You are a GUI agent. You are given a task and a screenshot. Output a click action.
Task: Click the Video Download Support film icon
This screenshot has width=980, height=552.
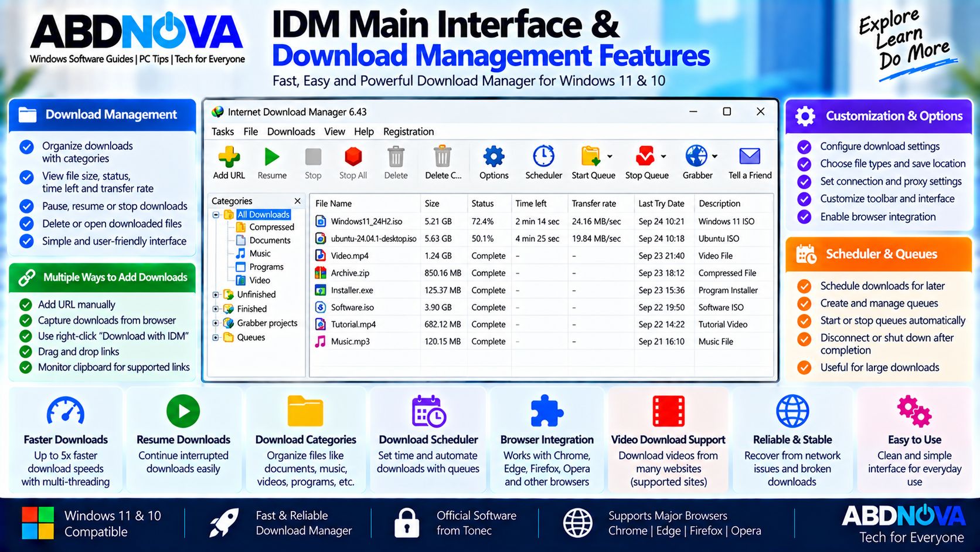click(x=668, y=411)
